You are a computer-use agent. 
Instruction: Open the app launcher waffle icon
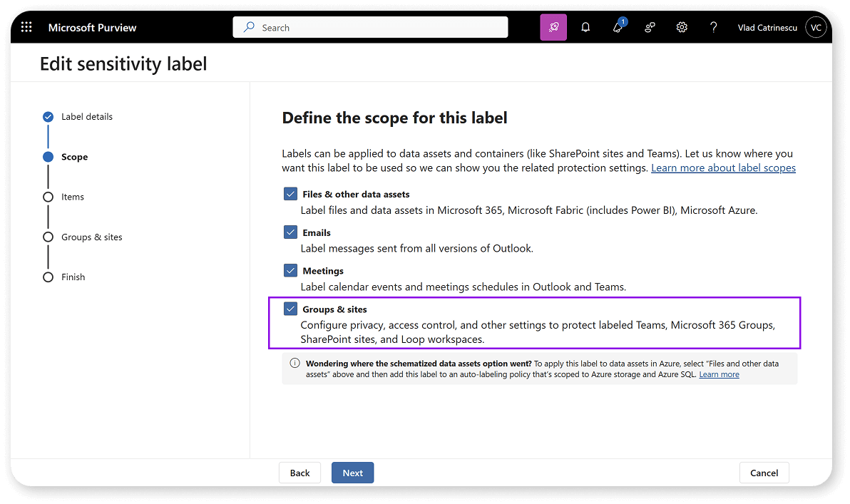click(x=26, y=27)
